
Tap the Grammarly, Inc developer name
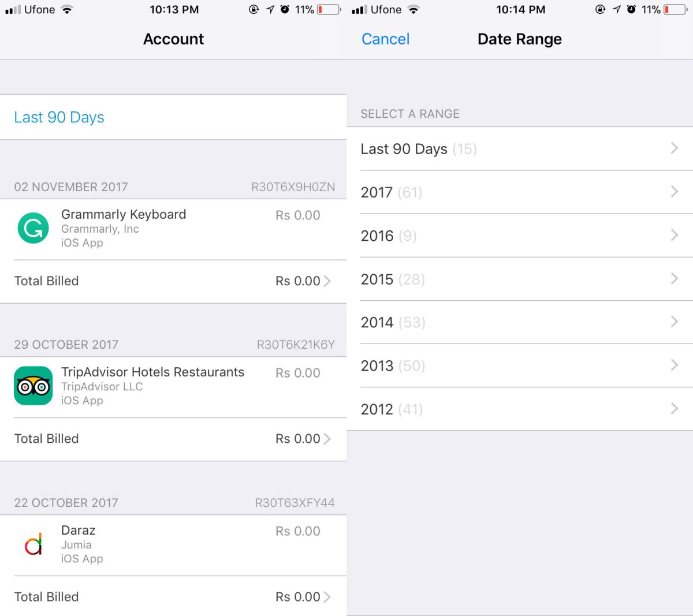point(100,229)
